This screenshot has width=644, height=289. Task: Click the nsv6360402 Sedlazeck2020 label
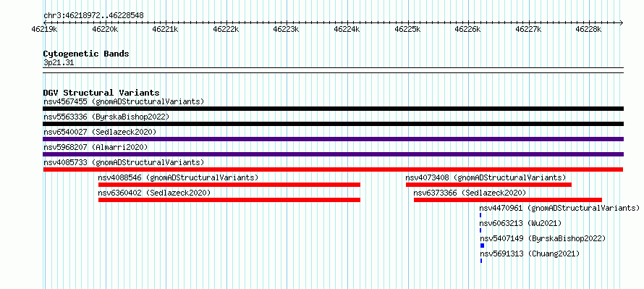(154, 193)
